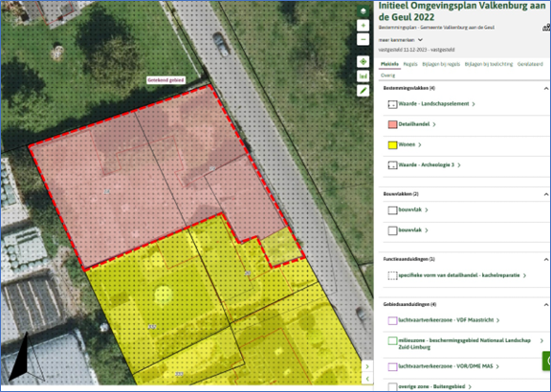Expand 'meer kenmerken' dropdown

click(x=401, y=40)
